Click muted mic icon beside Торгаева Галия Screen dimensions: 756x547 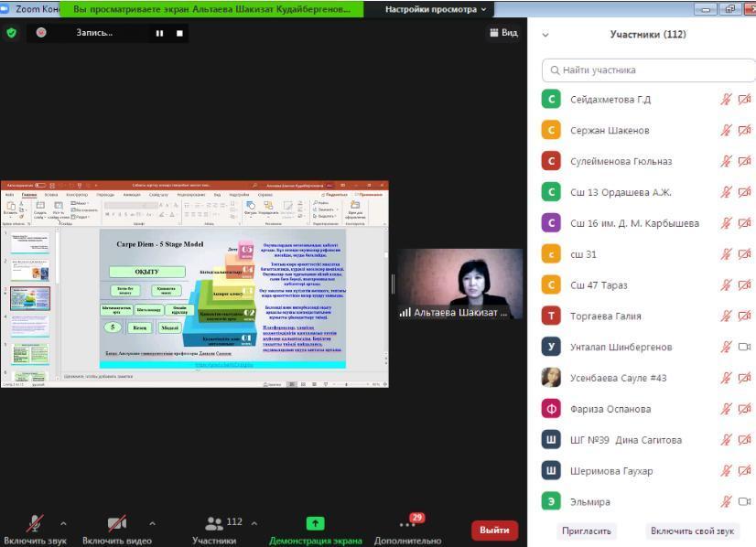[x=726, y=316]
